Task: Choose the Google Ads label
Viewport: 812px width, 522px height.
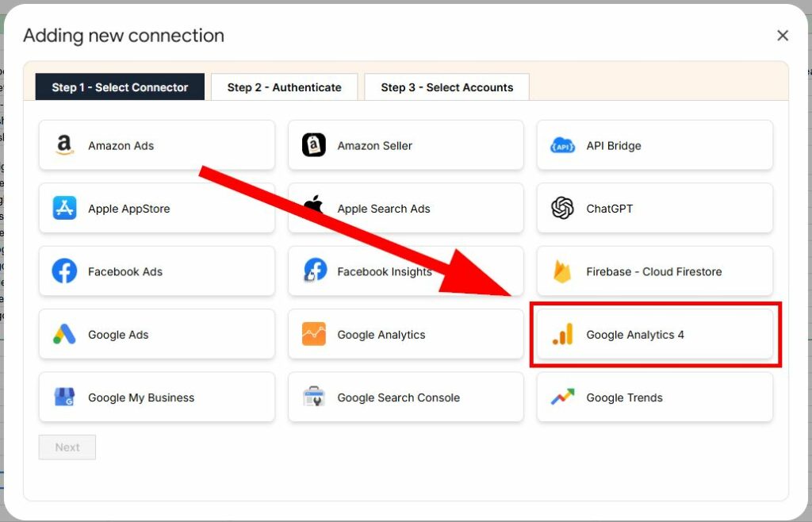Action: [118, 335]
